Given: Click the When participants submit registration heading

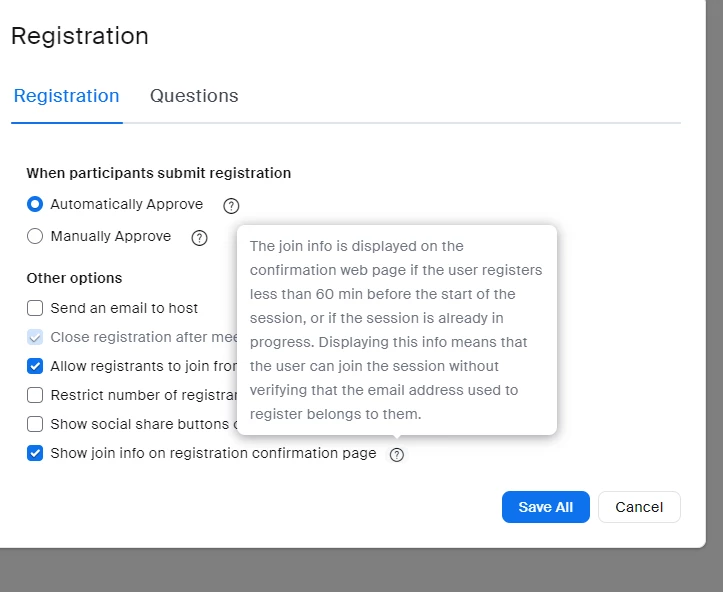Looking at the screenshot, I should click(x=158, y=173).
